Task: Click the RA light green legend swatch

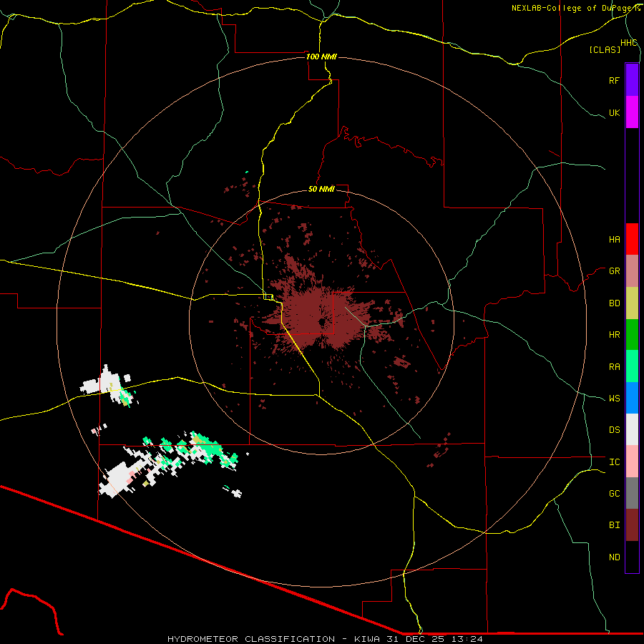Action: [x=632, y=366]
